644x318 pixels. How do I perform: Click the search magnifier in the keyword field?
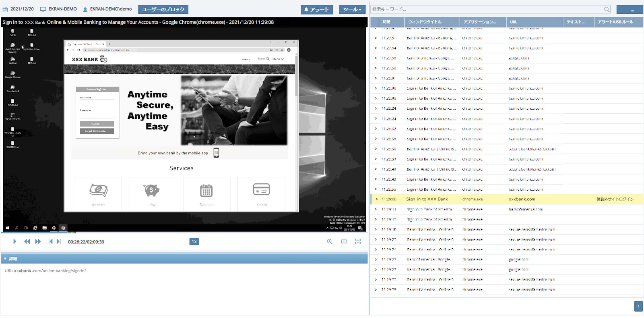tap(607, 9)
